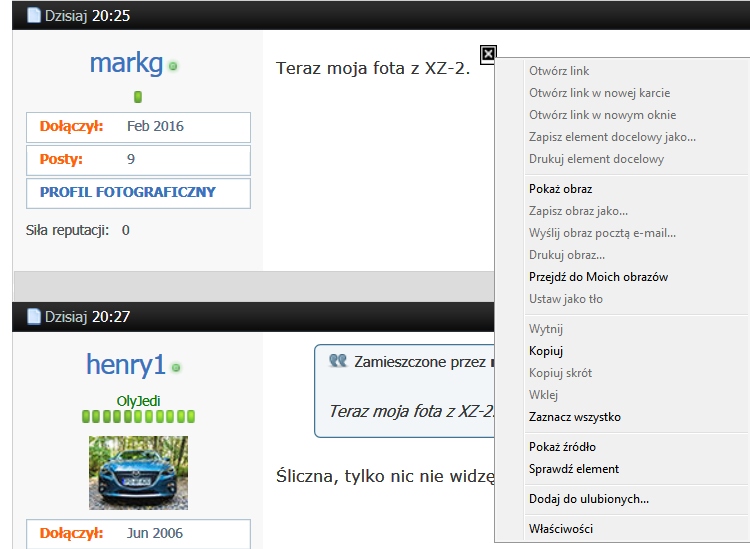This screenshot has width=750, height=549.
Task: Click 'Sprawdź element' in the context menu
Action: pyautogui.click(x=574, y=469)
